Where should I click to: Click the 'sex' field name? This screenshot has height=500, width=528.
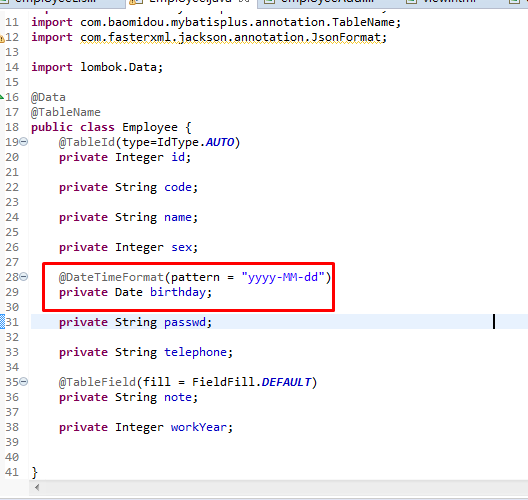pyautogui.click(x=182, y=247)
